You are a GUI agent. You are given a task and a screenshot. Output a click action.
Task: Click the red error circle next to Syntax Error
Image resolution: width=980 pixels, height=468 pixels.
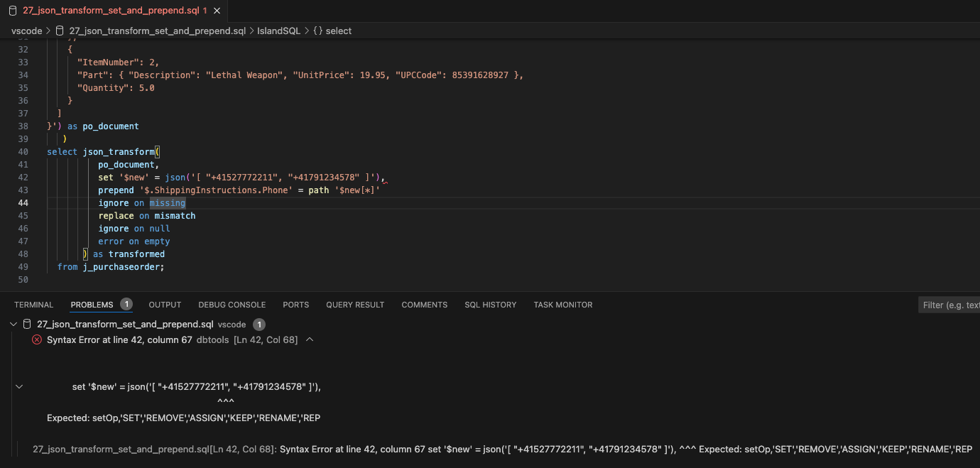tap(37, 339)
